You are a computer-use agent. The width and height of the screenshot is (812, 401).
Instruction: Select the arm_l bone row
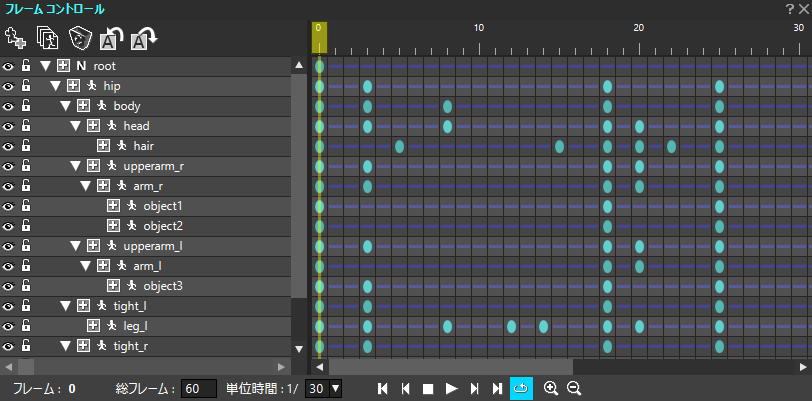(145, 266)
